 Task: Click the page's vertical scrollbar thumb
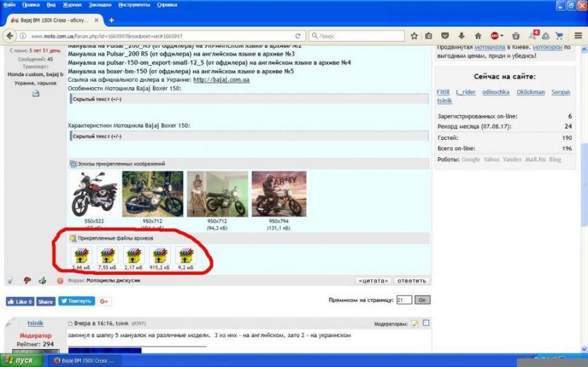(x=584, y=185)
